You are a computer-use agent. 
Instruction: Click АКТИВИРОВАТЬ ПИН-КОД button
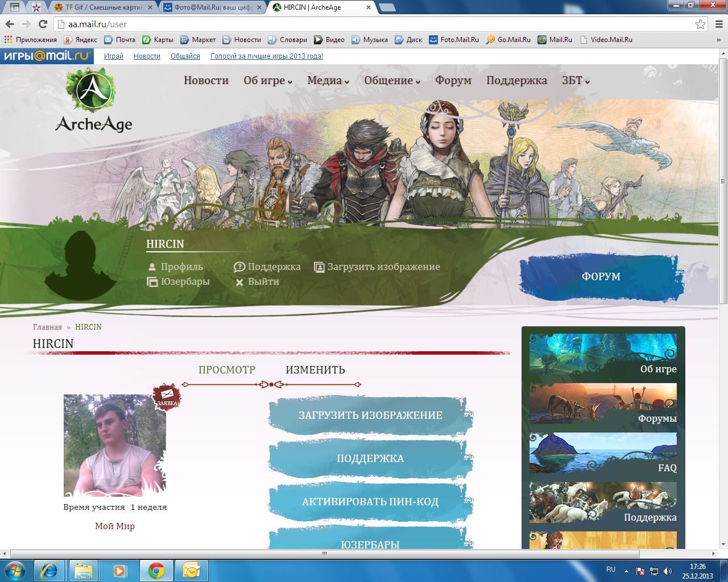370,502
